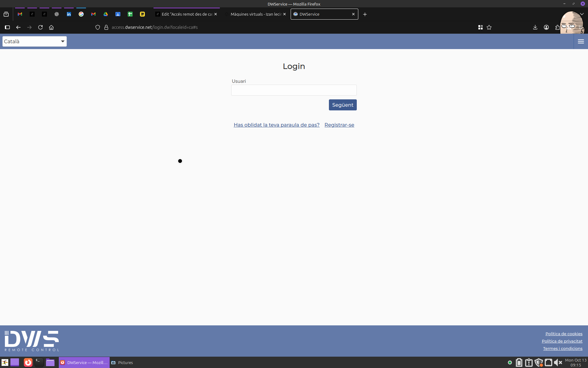Switch to Màquines virtuals tab
588x368 pixels.
pyautogui.click(x=256, y=14)
